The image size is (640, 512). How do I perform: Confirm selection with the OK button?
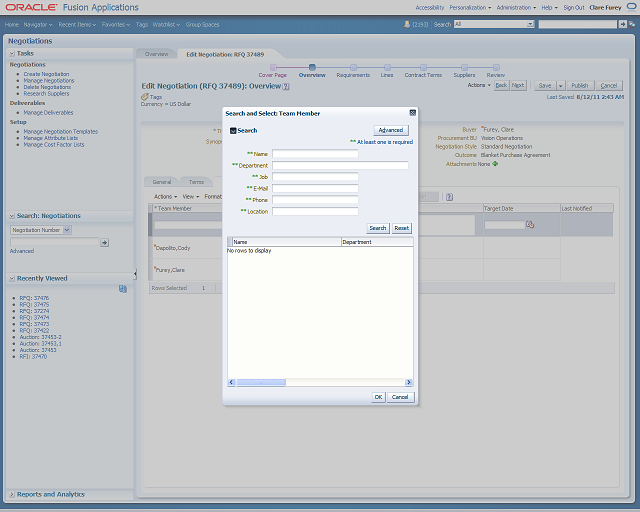pos(378,397)
